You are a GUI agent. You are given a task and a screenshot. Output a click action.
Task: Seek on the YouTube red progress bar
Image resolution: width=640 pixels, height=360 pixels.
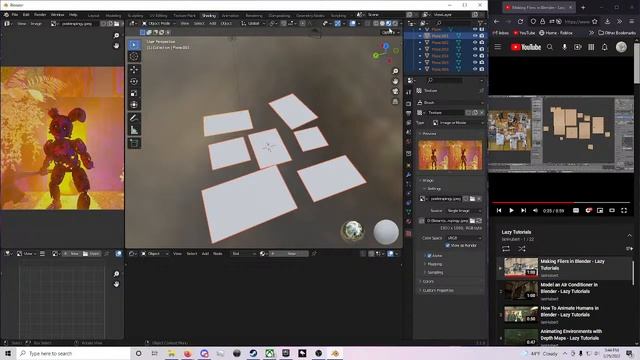(x=561, y=202)
